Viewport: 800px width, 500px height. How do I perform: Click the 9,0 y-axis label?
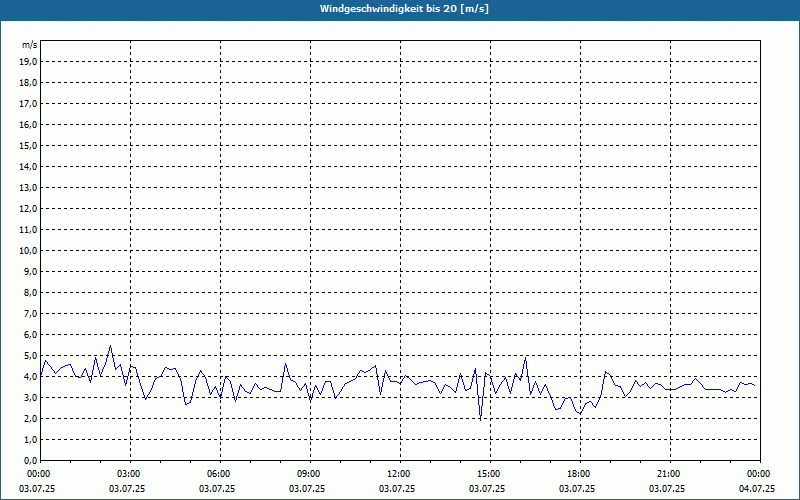pos(30,271)
